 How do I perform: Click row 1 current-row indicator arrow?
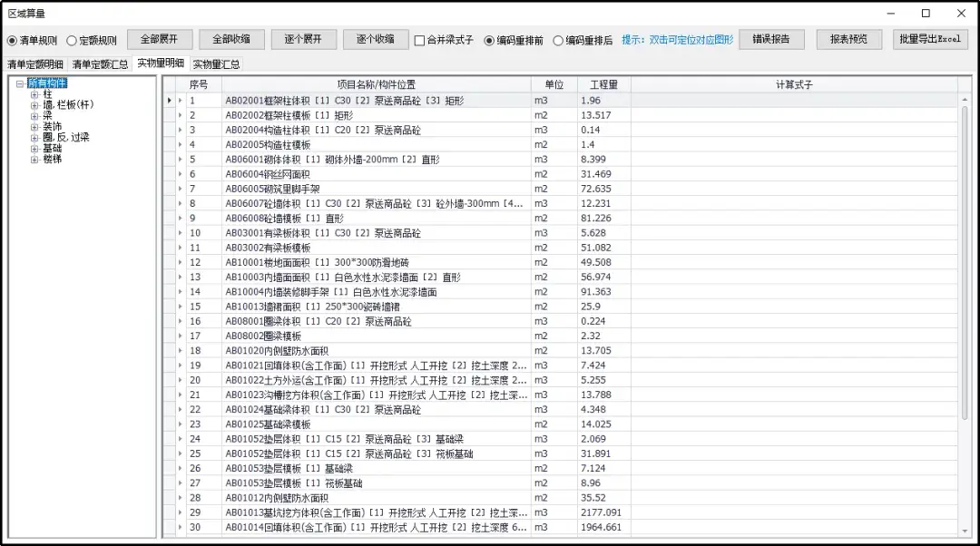(170, 101)
